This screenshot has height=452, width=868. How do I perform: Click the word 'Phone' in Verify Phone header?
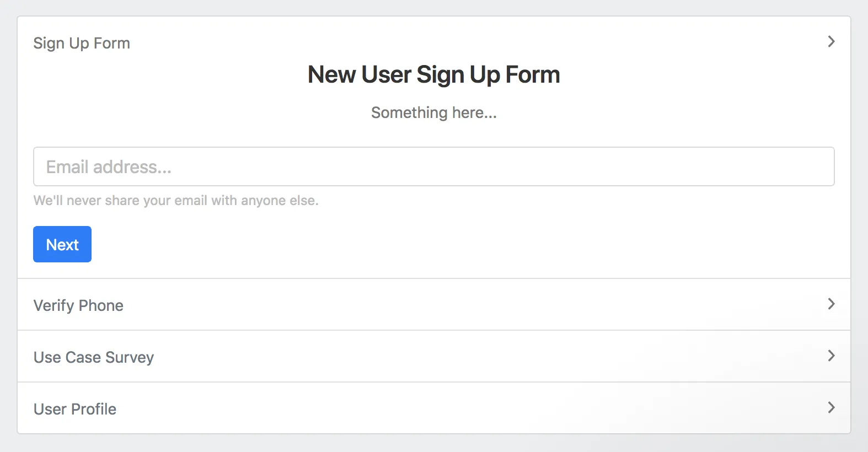[101, 305]
